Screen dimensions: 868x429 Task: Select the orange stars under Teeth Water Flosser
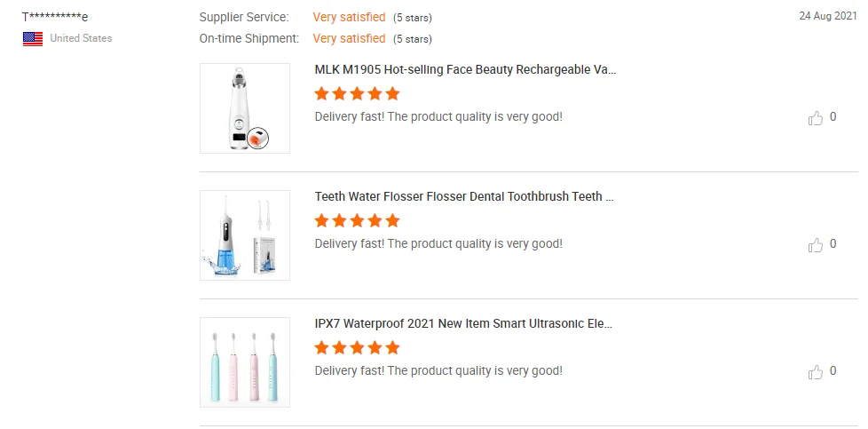click(357, 220)
